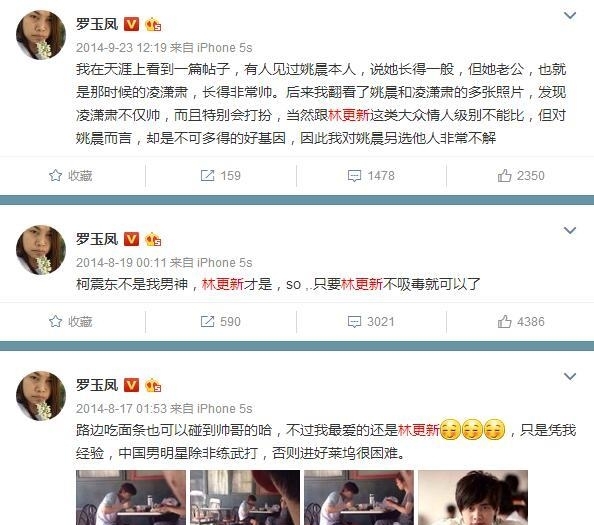
Task: Open the second post's chevron dropdown
Action: tap(570, 230)
